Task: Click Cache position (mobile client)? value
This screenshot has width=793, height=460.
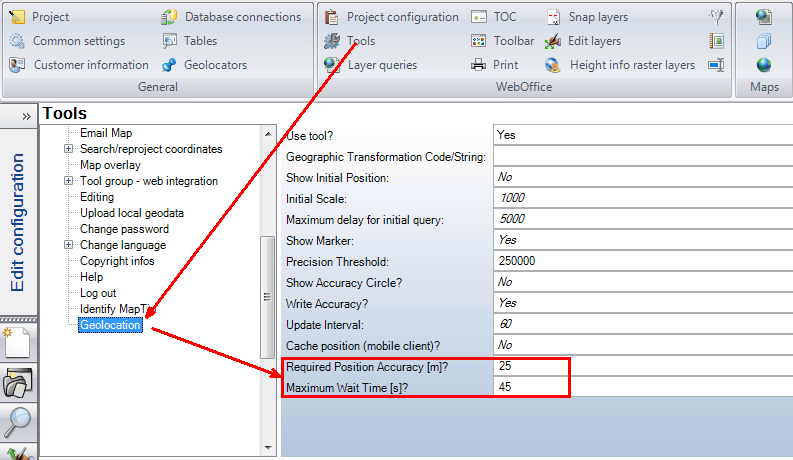Action: point(643,345)
